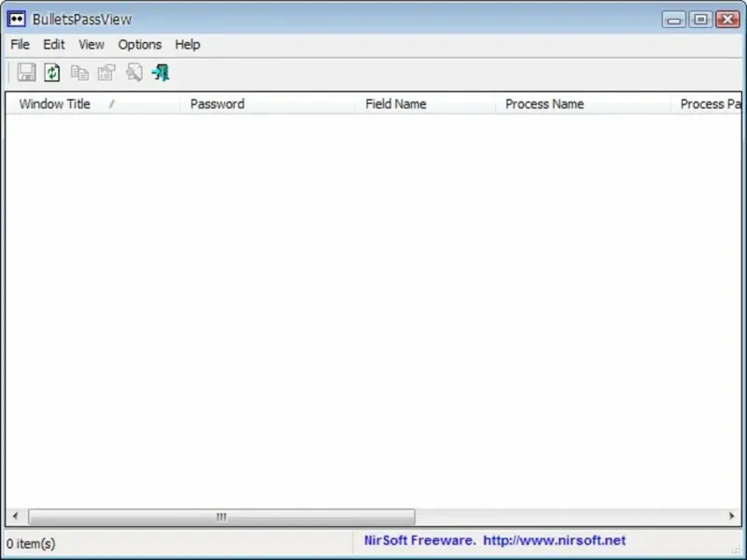Open the File menu
The width and height of the screenshot is (747, 560).
[20, 44]
